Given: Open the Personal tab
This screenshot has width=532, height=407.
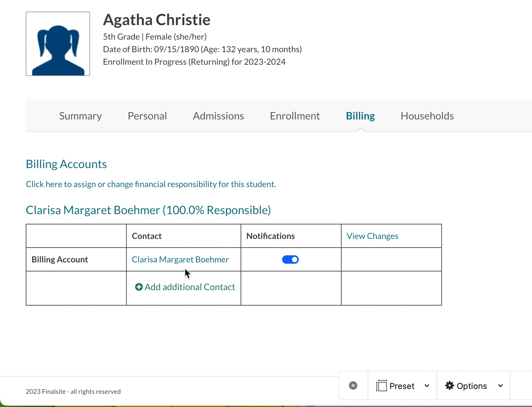Looking at the screenshot, I should pos(147,116).
